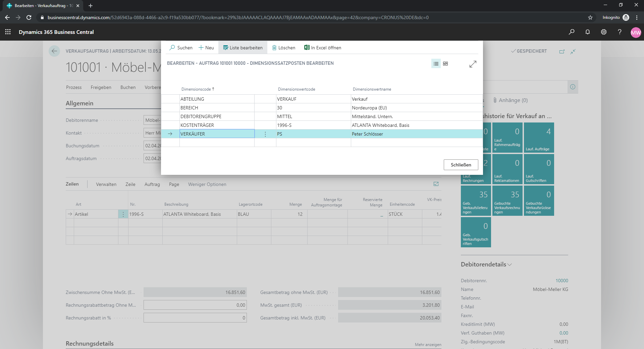Switch to list view layout

pos(436,63)
